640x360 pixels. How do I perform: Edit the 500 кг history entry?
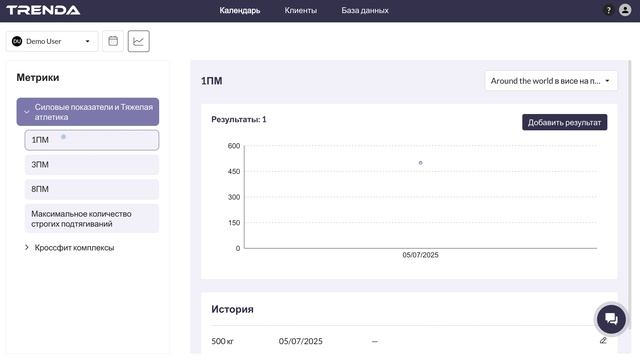point(603,340)
